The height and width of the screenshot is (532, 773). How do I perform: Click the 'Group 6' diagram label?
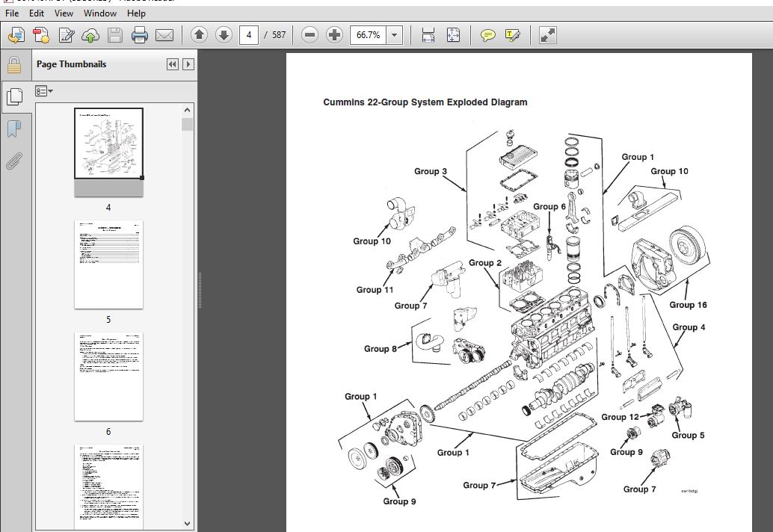[549, 207]
